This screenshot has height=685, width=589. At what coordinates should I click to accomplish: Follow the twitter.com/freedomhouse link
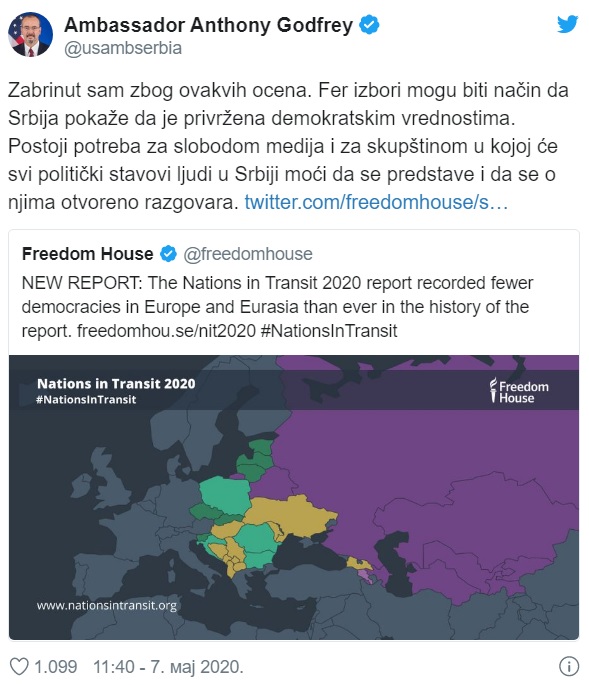(376, 202)
